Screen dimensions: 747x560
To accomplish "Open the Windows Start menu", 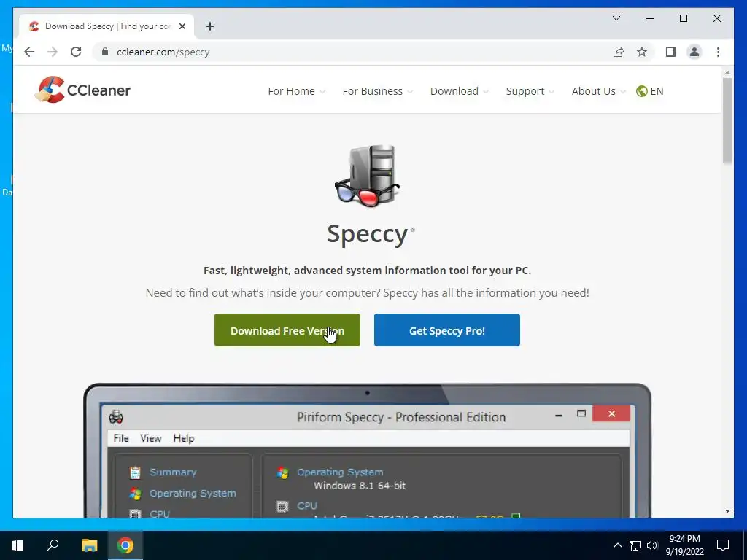I will [x=18, y=545].
